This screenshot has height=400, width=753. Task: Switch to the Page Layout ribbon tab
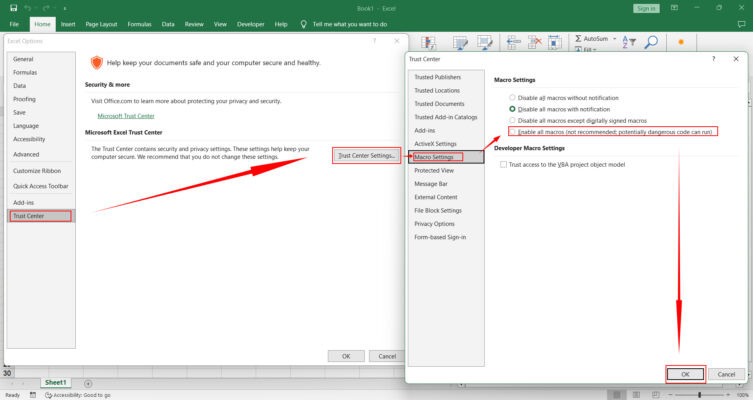tap(101, 24)
